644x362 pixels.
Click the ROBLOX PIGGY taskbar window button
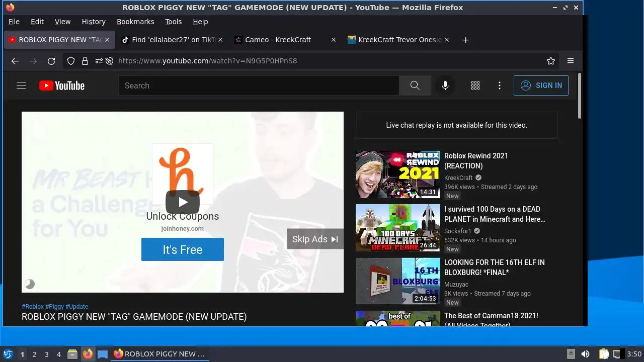click(x=159, y=354)
